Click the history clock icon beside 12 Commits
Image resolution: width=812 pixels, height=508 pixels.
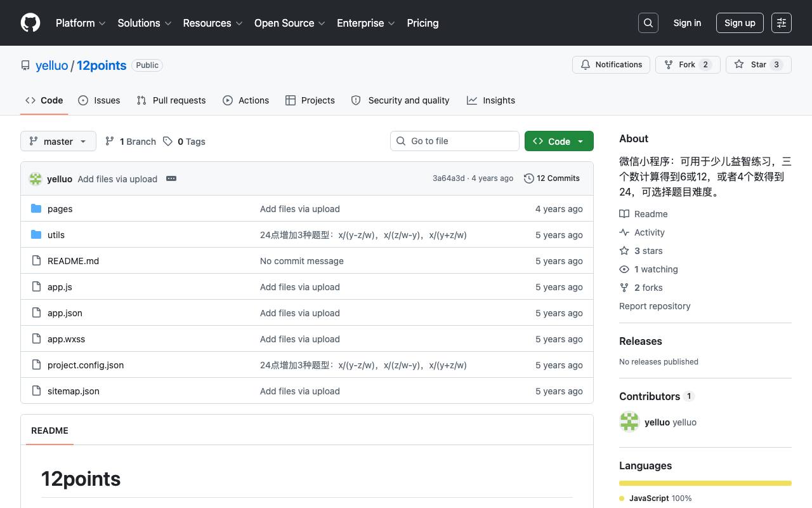click(529, 178)
